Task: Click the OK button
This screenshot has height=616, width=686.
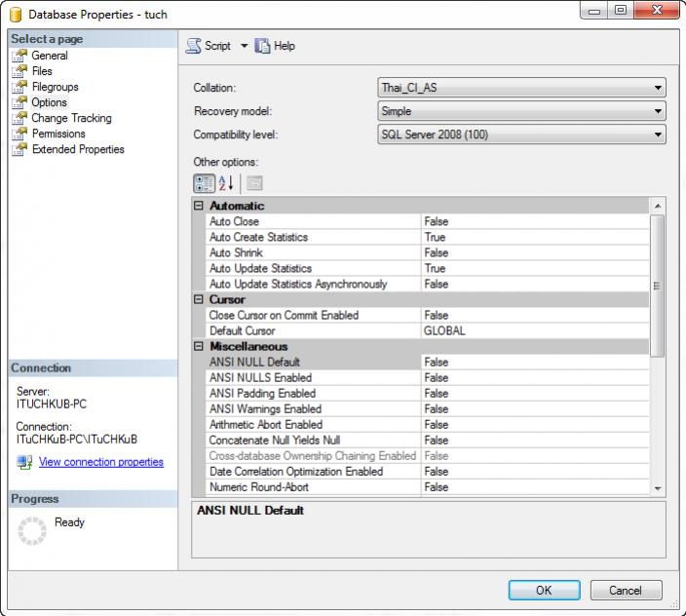Action: click(545, 591)
